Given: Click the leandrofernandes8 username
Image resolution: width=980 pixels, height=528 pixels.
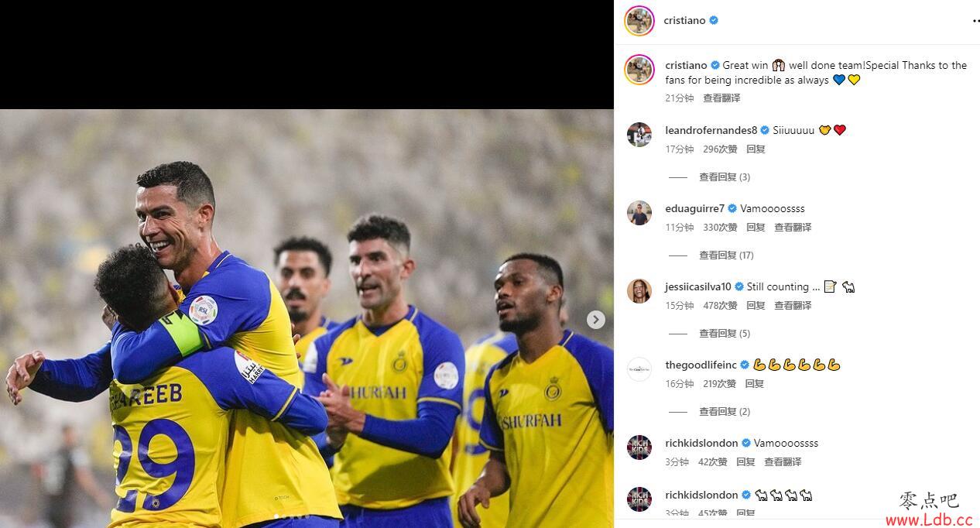Looking at the screenshot, I should (711, 130).
